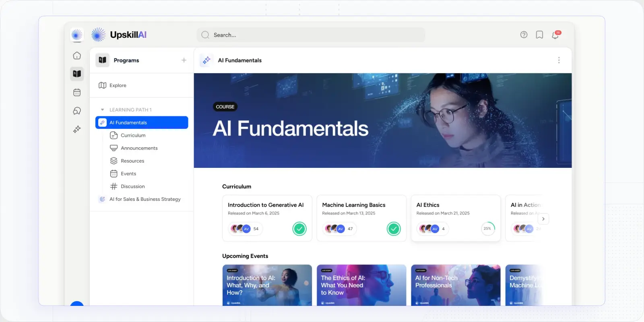Screen dimensions: 644x322
Task: Click 'Released on March 21, 2025' text
Action: (x=443, y=213)
